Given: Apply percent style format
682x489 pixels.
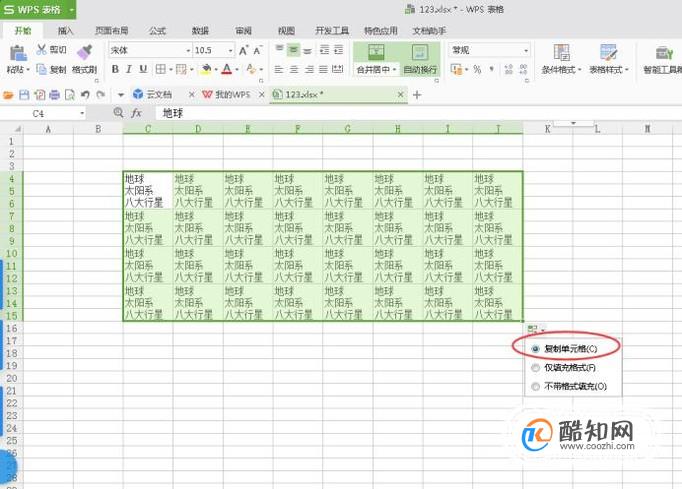Looking at the screenshot, I should [477, 69].
